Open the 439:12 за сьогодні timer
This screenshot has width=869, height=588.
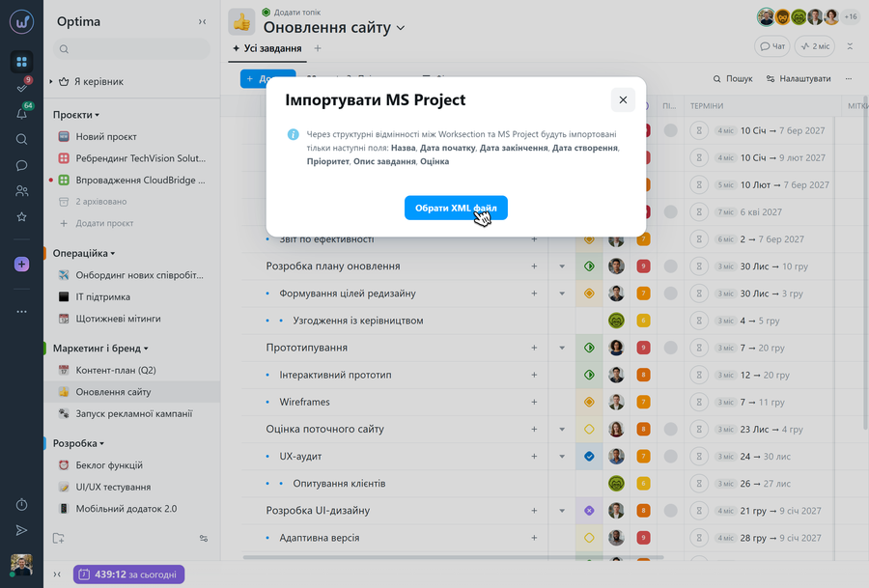pos(128,574)
